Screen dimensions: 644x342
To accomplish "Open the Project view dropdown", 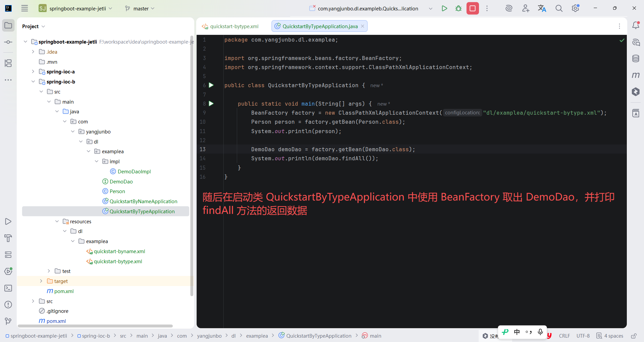I will point(34,26).
